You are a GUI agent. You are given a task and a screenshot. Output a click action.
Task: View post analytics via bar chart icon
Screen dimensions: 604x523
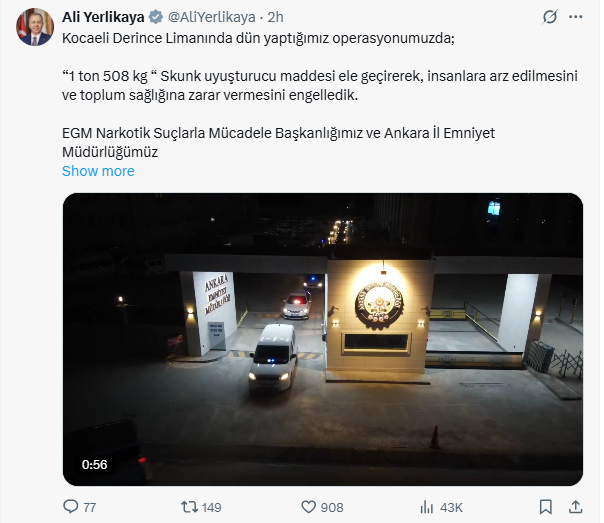[427, 507]
